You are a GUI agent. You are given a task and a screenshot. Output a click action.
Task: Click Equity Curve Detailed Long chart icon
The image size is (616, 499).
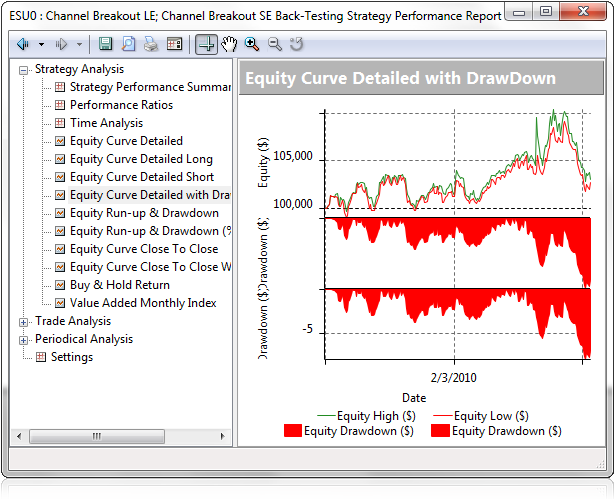pos(60,159)
